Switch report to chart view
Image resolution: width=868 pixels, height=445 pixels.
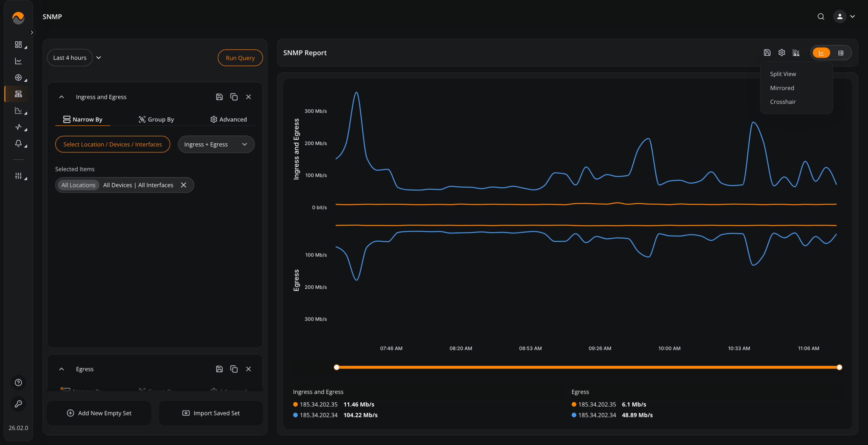[821, 53]
